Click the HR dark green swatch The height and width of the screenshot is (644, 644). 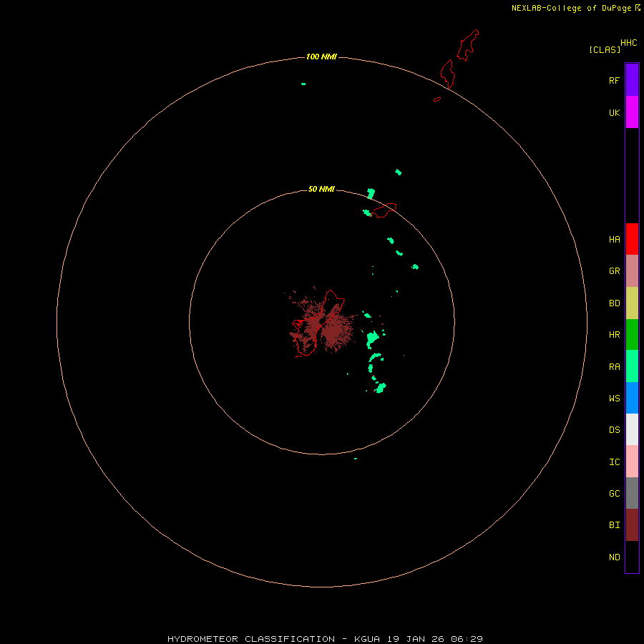coord(632,335)
